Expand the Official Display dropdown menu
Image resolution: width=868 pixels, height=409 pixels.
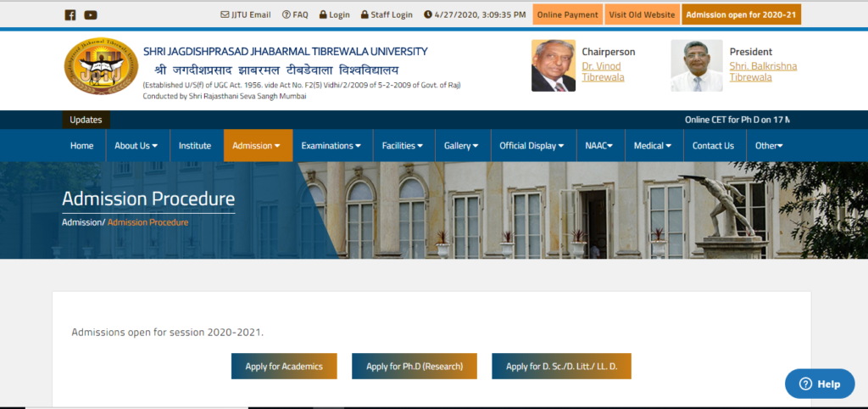(532, 146)
